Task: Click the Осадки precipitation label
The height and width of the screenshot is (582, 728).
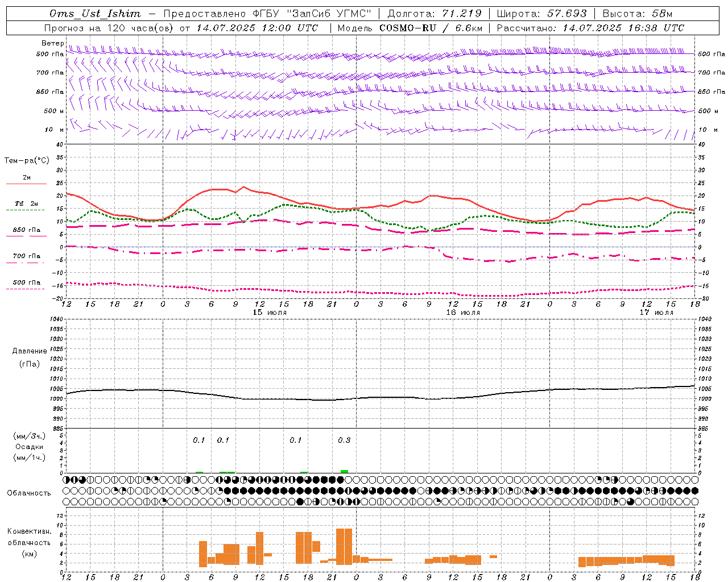Action: pos(30,447)
